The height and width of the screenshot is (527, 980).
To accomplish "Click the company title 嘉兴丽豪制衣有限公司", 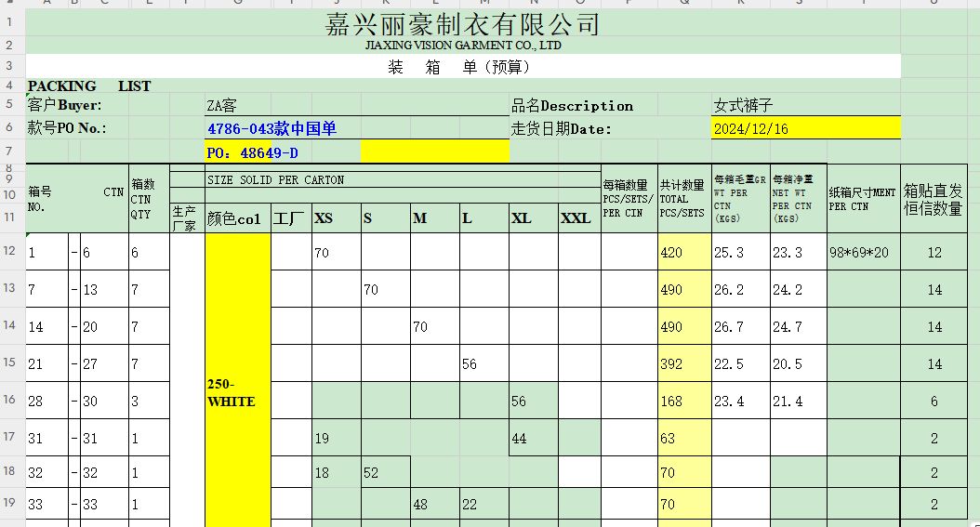I will (462, 24).
